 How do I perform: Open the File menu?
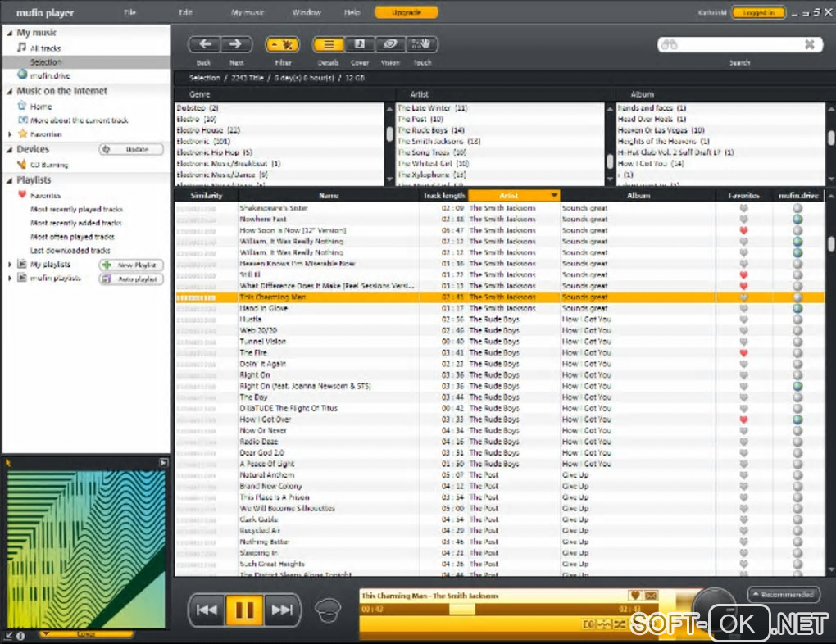130,12
